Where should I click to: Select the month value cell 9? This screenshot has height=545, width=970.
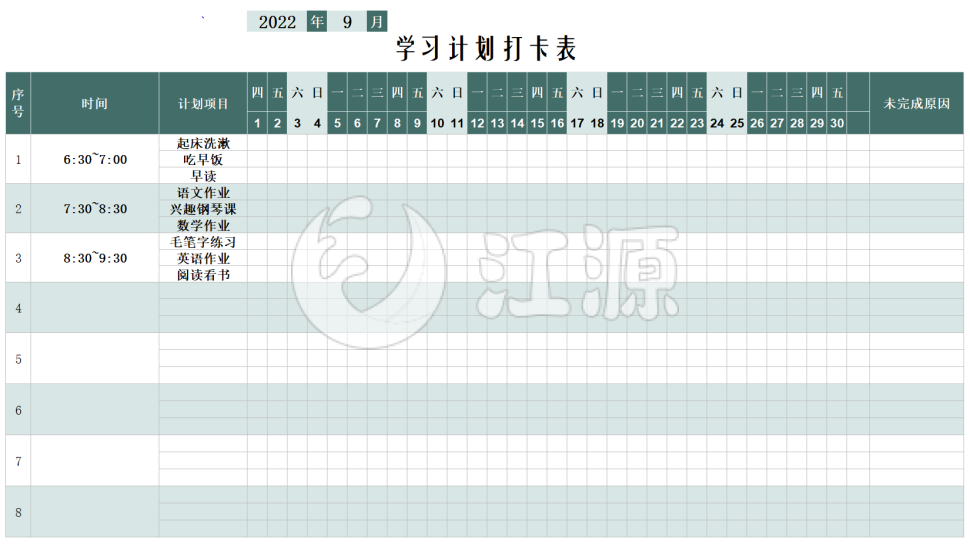pyautogui.click(x=347, y=22)
